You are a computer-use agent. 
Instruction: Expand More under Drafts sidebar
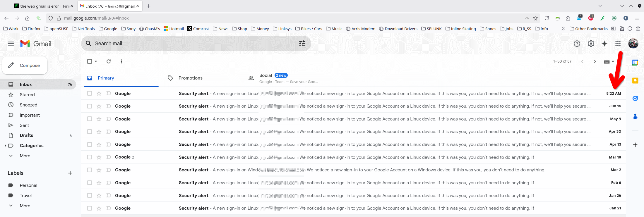pos(25,156)
